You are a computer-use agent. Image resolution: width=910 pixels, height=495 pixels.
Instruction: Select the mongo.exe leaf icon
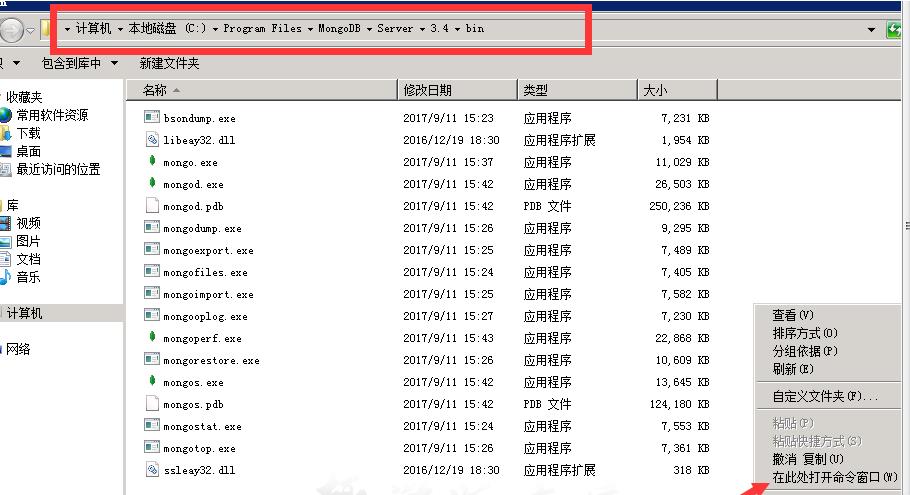(151, 161)
